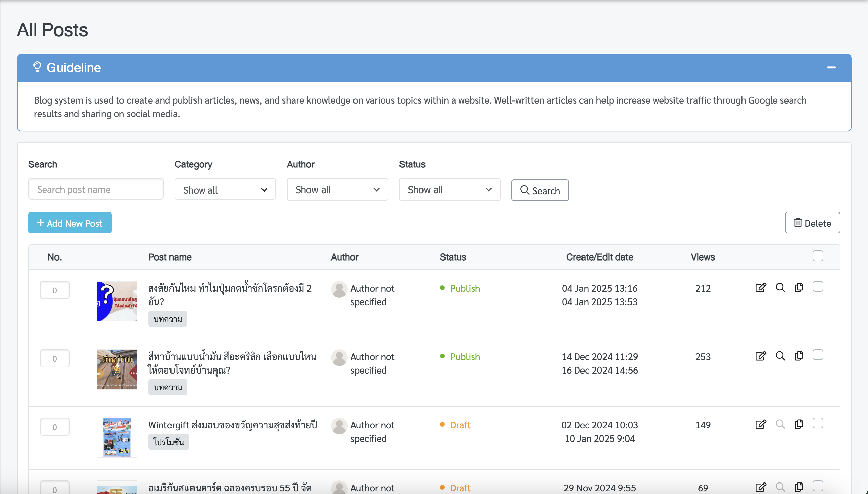Open the Category filter dropdown

(225, 189)
